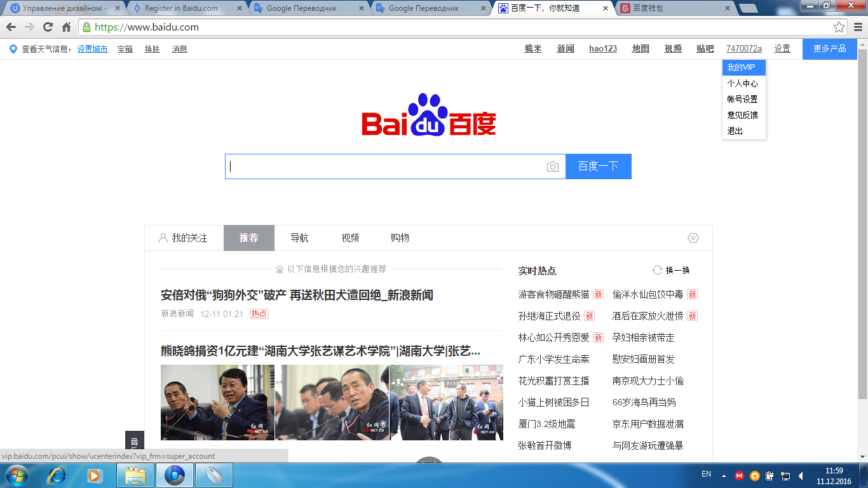Click the 宝箱 link

point(125,49)
